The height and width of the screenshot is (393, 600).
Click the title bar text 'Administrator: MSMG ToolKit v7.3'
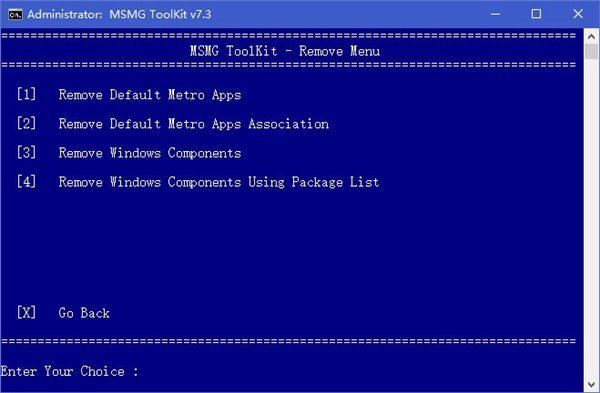[x=119, y=14]
